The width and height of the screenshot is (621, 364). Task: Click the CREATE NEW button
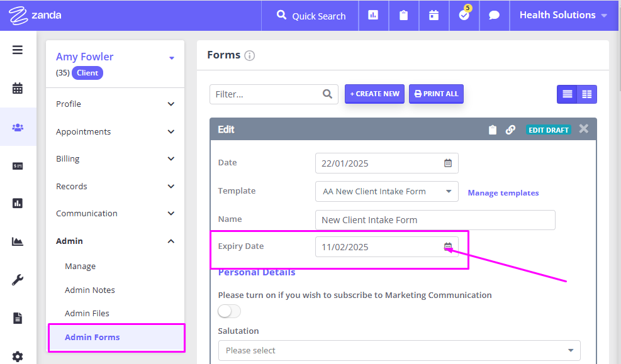pos(374,94)
